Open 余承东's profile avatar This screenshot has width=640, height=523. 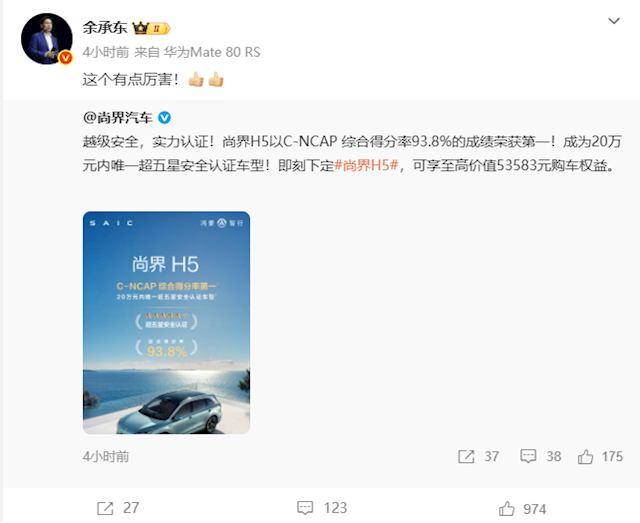[x=47, y=39]
